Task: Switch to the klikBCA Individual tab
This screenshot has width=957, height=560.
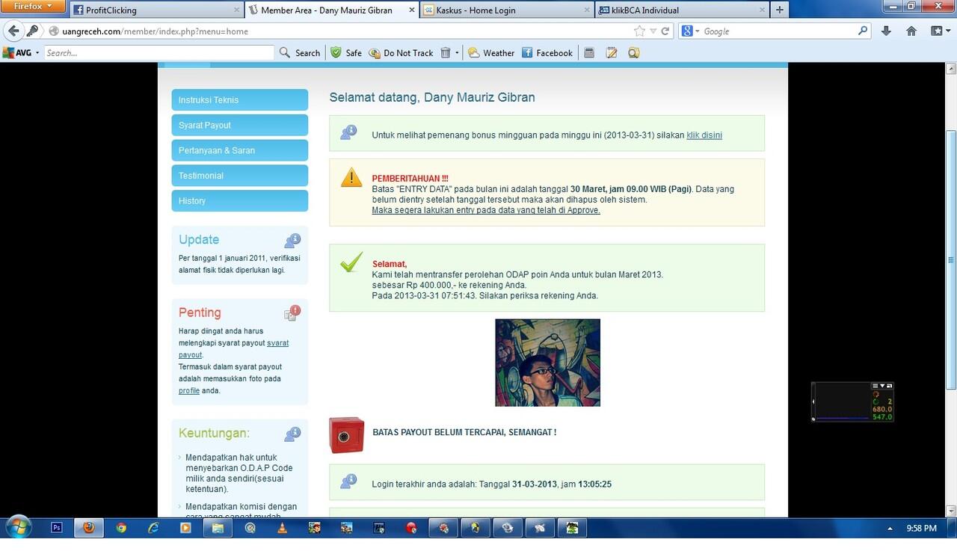Action: tap(682, 10)
